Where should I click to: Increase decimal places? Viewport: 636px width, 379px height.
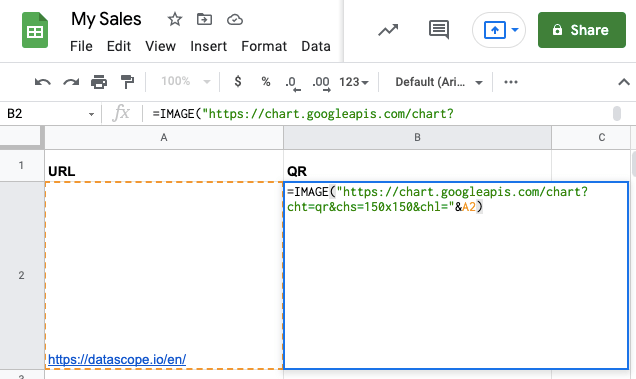321,83
